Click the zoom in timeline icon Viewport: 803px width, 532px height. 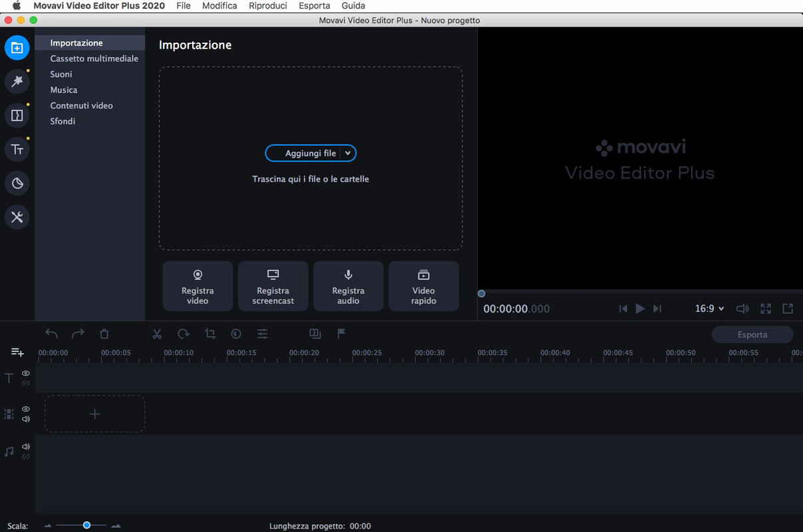116,526
